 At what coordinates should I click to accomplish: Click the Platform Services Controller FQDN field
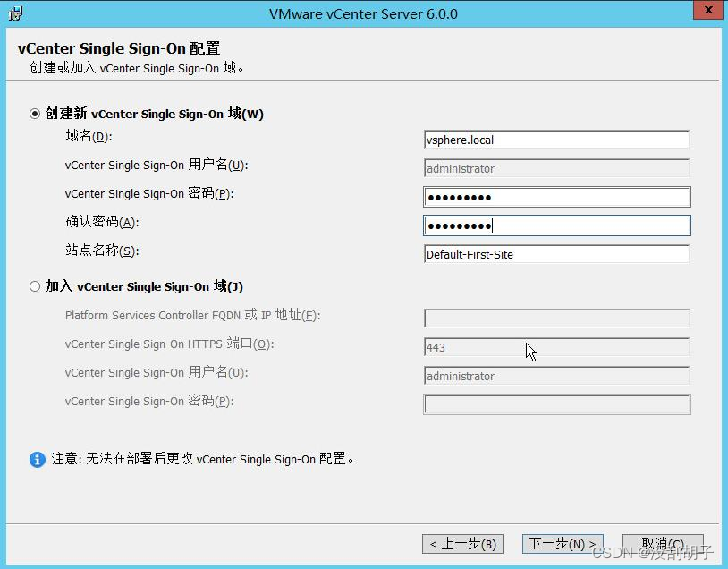[x=556, y=318]
